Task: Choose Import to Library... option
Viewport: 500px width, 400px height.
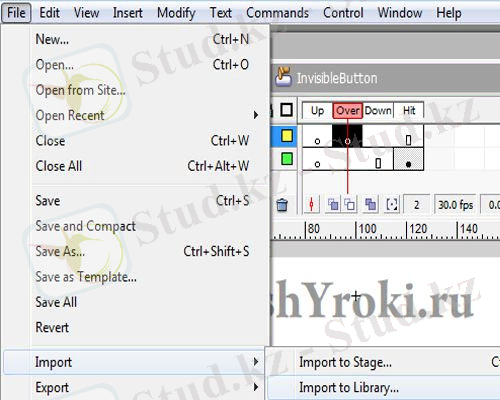Action: pyautogui.click(x=383, y=387)
